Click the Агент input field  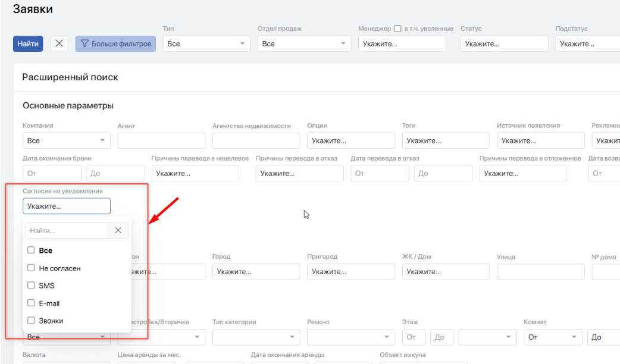tap(161, 140)
